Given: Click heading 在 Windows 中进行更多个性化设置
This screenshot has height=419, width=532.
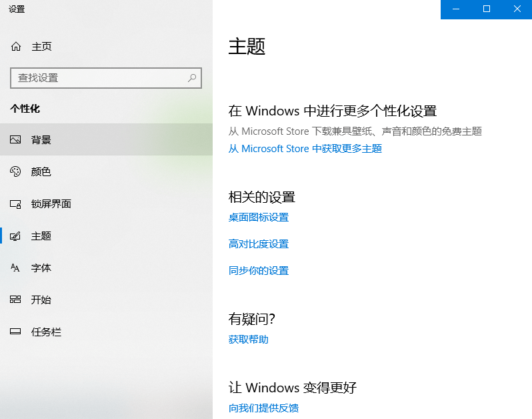Looking at the screenshot, I should (333, 111).
